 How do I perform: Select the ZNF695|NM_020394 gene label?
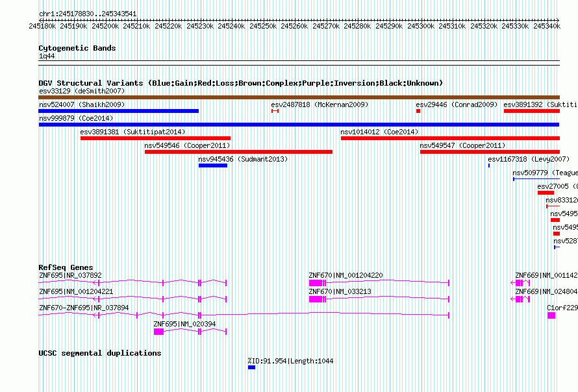coord(184,324)
